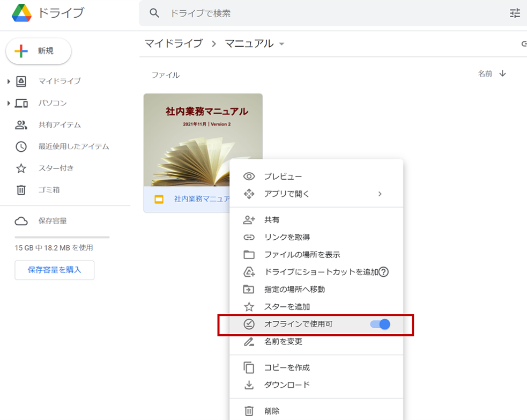Open the アプリで開く submenu arrow
The width and height of the screenshot is (527, 420).
coord(380,194)
